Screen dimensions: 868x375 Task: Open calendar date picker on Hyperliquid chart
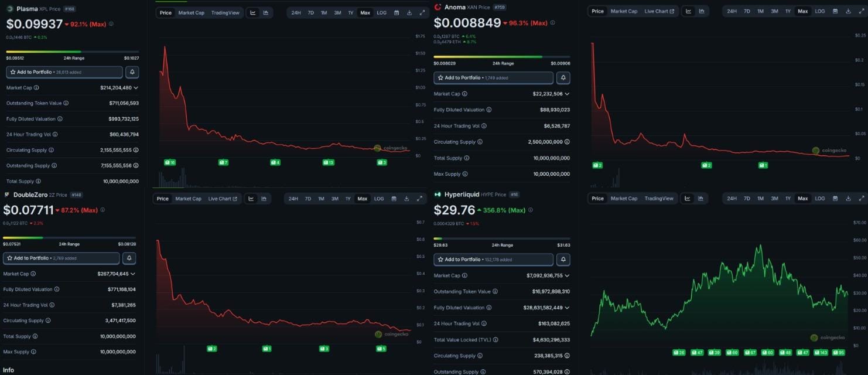tap(835, 199)
